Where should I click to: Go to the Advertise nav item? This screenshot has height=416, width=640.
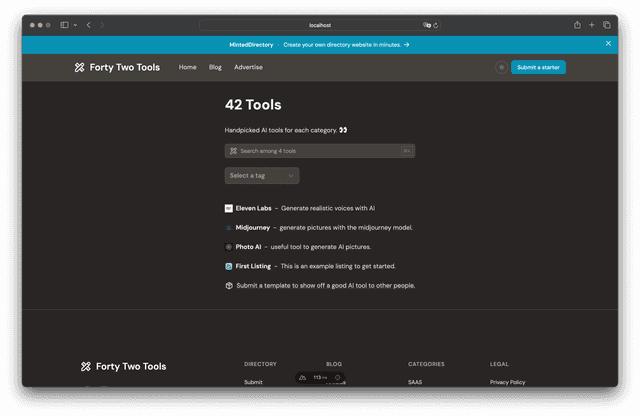(248, 67)
